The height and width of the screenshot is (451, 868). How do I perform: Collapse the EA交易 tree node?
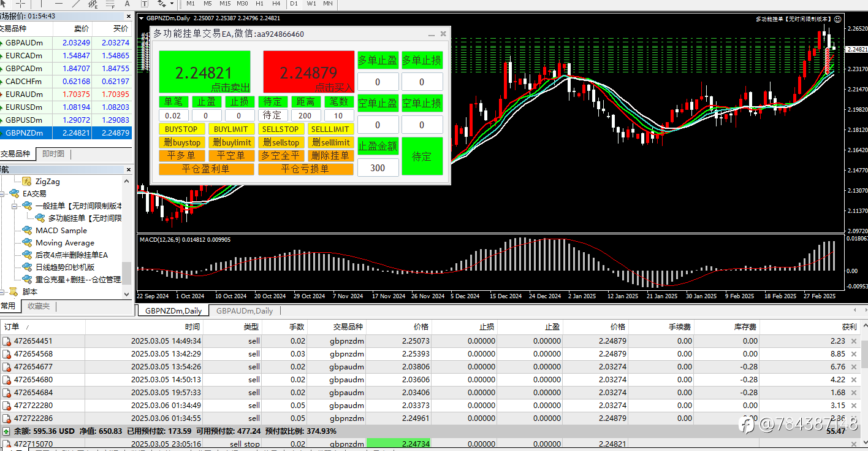click(x=3, y=194)
